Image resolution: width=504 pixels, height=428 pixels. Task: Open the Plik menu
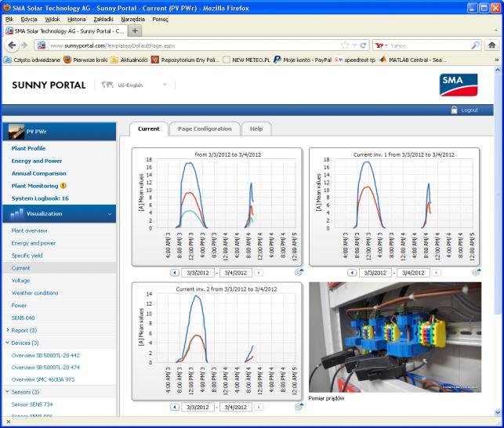(x=9, y=20)
